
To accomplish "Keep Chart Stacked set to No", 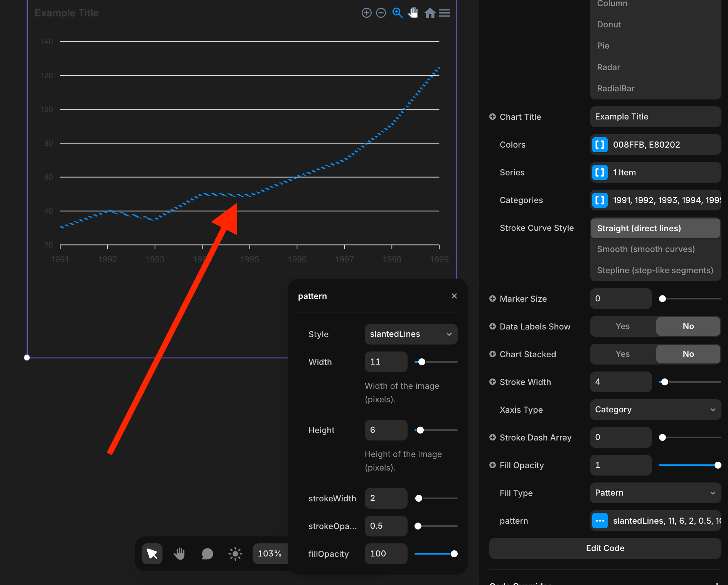I will pos(688,354).
